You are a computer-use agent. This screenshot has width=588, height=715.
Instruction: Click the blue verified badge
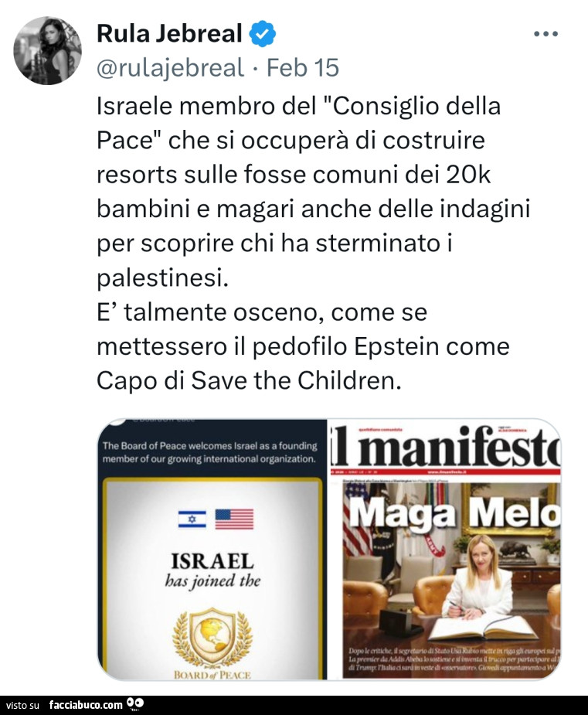[262, 34]
